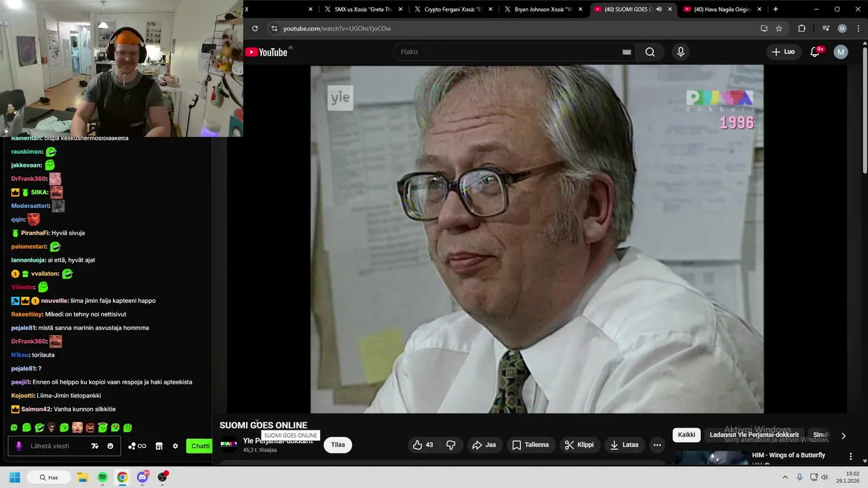Open Chrome profile avatar in the toolbar
This screenshot has width=868, height=488.
[x=842, y=28]
